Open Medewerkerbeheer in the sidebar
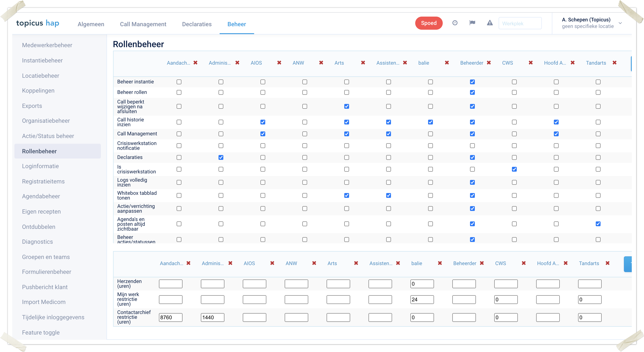 pyautogui.click(x=47, y=45)
